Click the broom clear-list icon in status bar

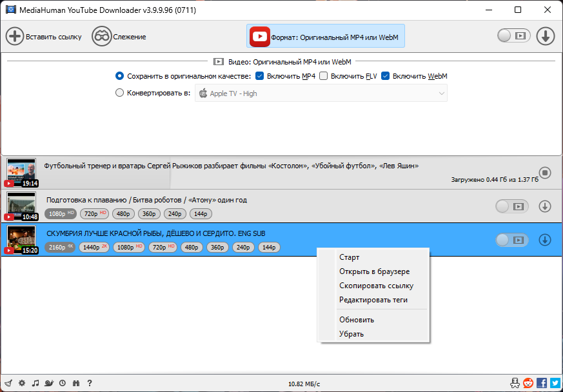9,383
